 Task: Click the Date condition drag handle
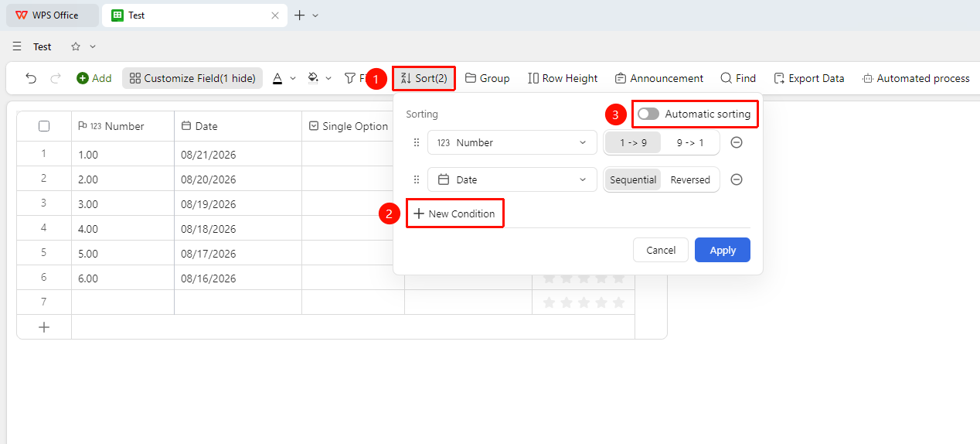pyautogui.click(x=417, y=179)
